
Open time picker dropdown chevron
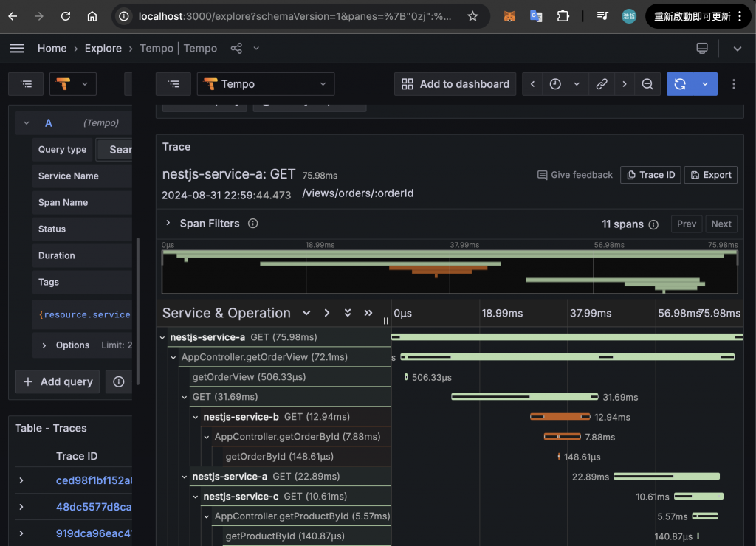pos(577,84)
